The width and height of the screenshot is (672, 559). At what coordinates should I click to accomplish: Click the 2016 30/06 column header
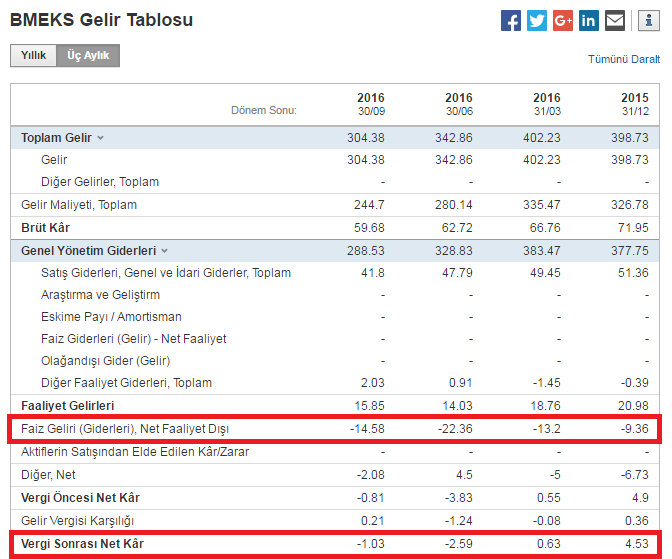[x=459, y=104]
